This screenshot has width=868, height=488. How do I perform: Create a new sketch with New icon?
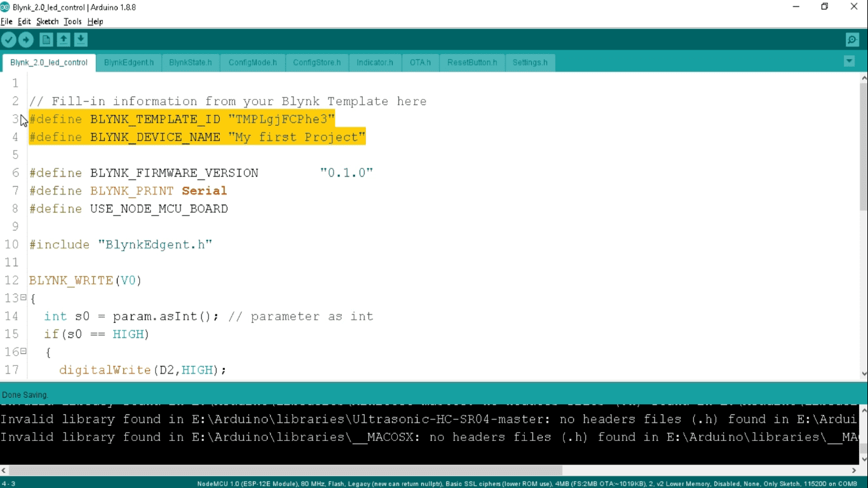(x=46, y=40)
